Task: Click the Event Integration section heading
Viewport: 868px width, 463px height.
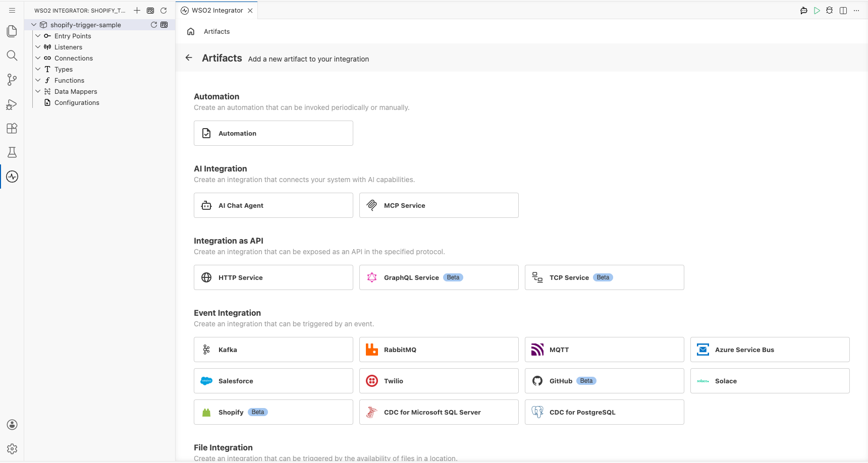Action: pos(227,313)
